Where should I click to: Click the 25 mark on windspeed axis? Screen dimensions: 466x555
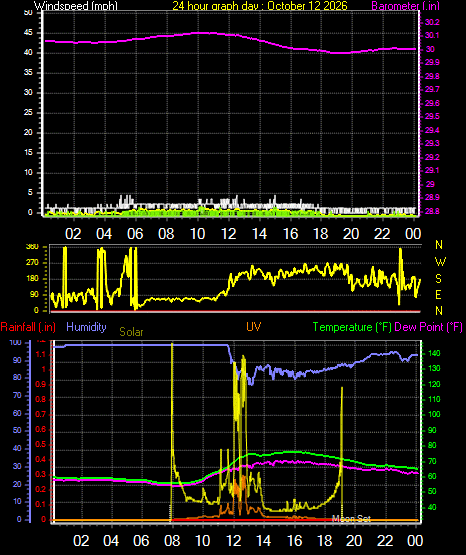click(x=28, y=113)
